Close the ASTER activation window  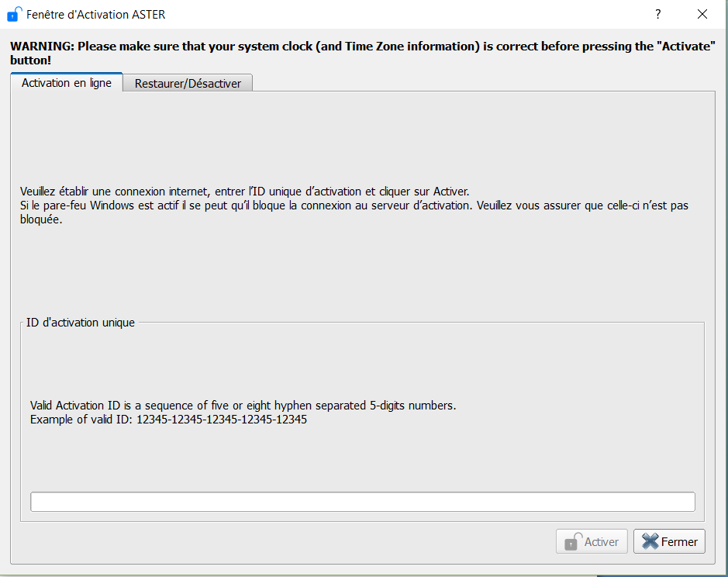702,14
